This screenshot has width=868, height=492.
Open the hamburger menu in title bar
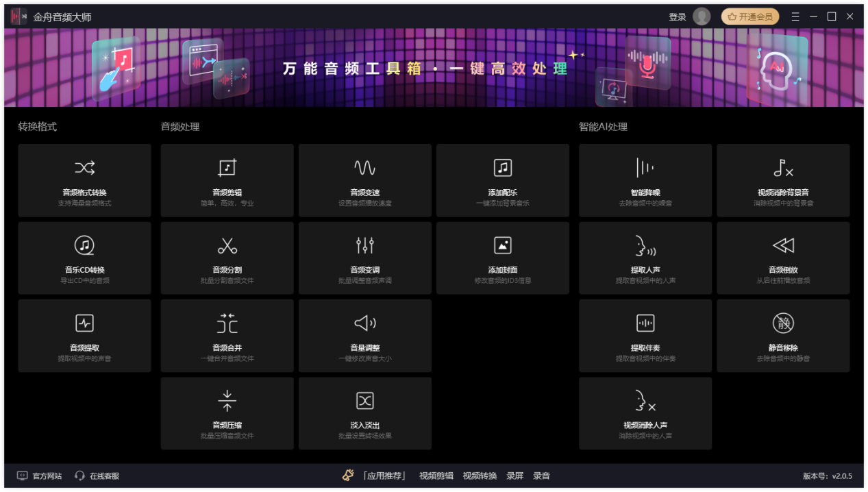[x=795, y=16]
